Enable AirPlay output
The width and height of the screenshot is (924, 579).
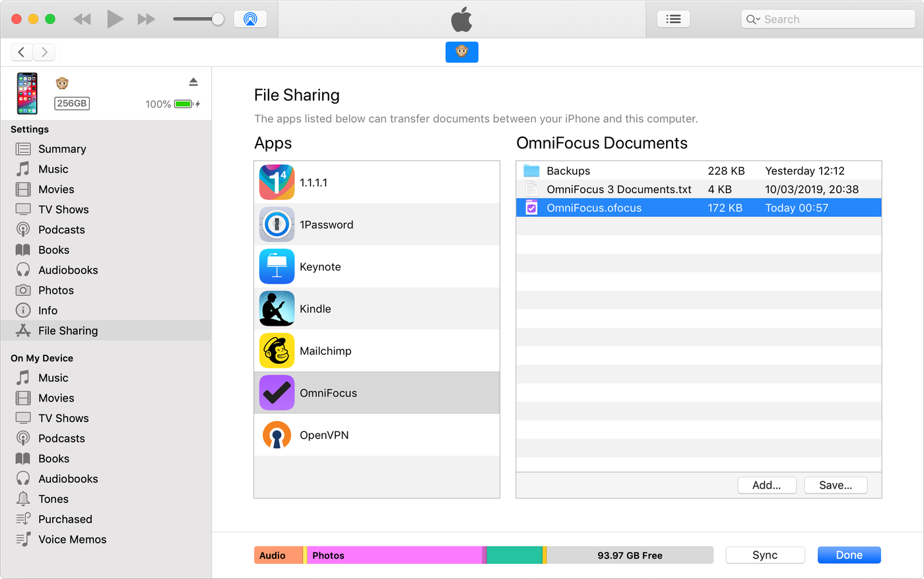point(250,18)
